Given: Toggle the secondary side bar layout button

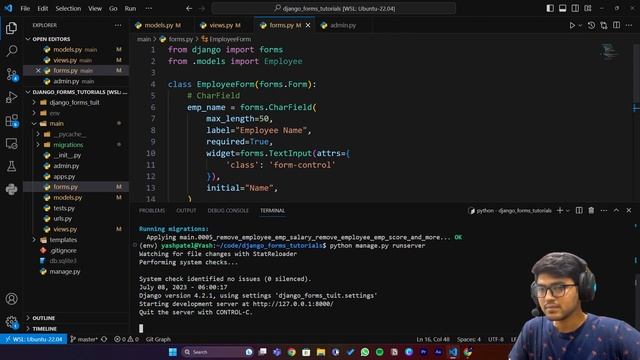Looking at the screenshot, I should 575,8.
